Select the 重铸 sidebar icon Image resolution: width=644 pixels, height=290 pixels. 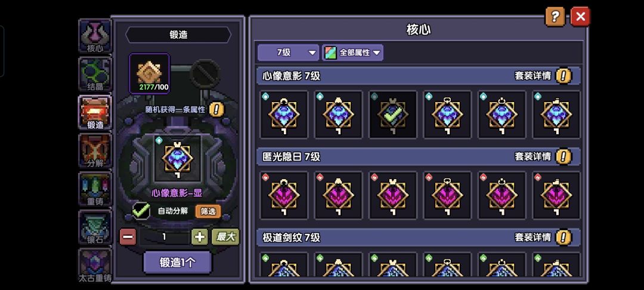(95, 189)
